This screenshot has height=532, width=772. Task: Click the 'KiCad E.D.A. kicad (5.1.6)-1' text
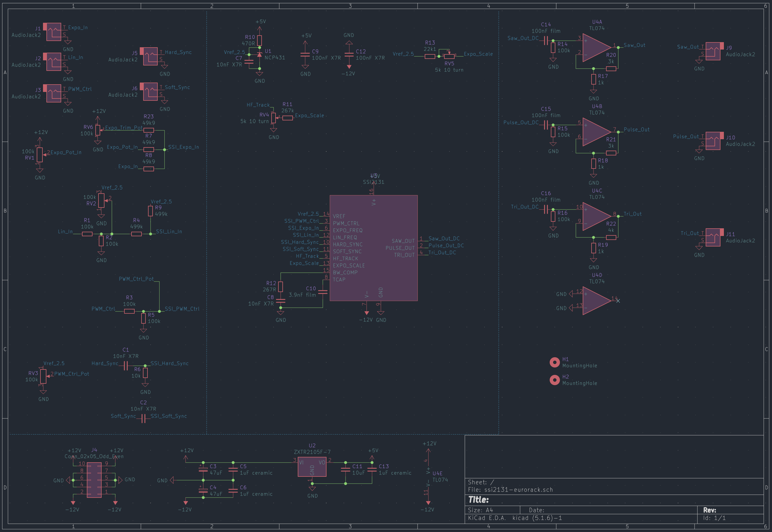point(515,518)
